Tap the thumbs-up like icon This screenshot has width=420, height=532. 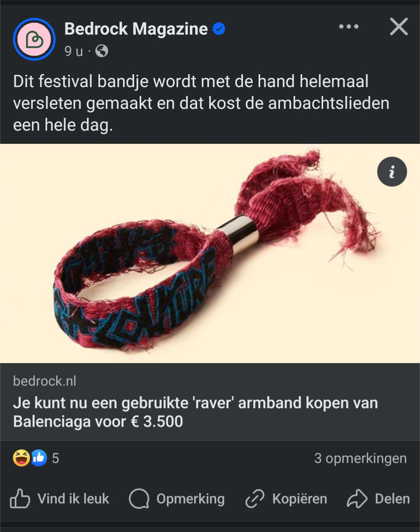(x=20, y=499)
